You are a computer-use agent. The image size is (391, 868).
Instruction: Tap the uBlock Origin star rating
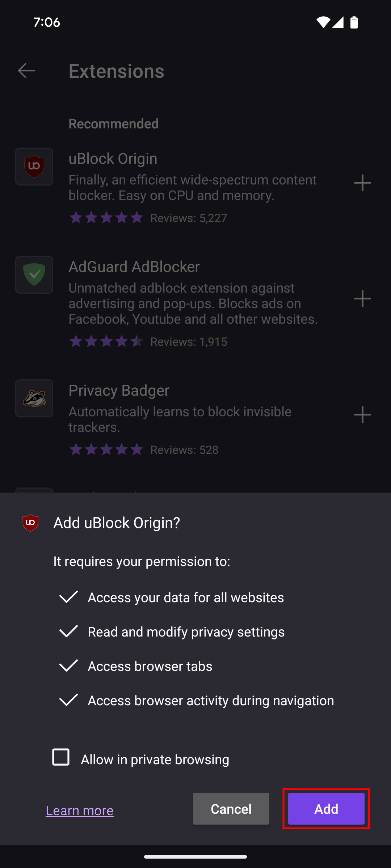[106, 218]
